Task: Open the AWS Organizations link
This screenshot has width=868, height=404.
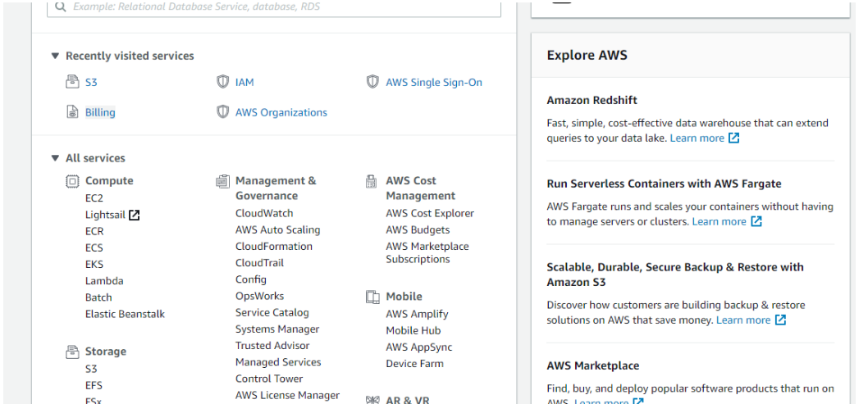Action: [x=281, y=112]
